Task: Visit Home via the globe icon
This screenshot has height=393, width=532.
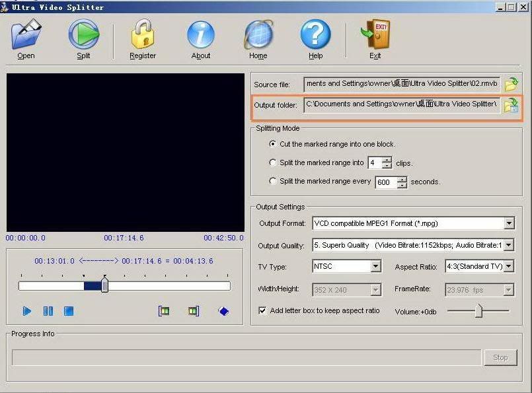Action: click(x=258, y=34)
